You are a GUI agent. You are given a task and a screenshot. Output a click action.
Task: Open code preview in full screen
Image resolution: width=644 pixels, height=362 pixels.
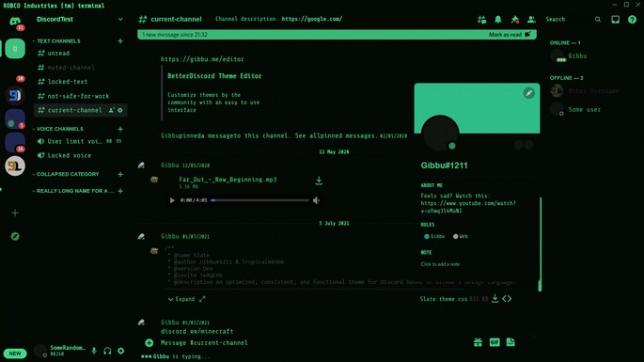click(x=202, y=299)
